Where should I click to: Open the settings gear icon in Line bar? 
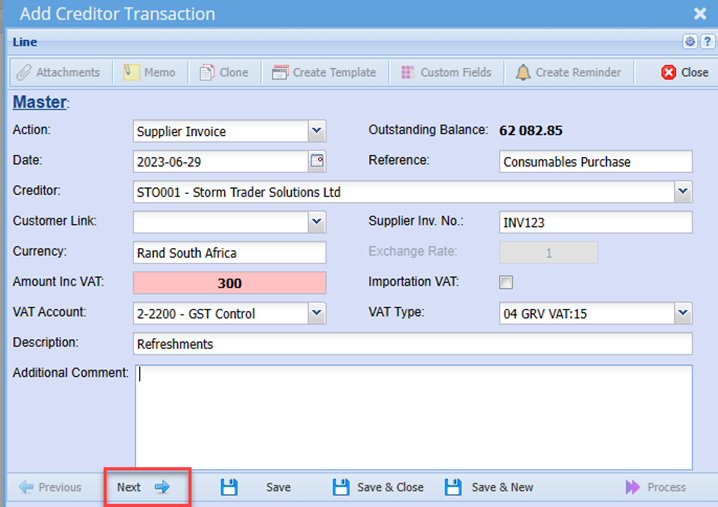[690, 42]
